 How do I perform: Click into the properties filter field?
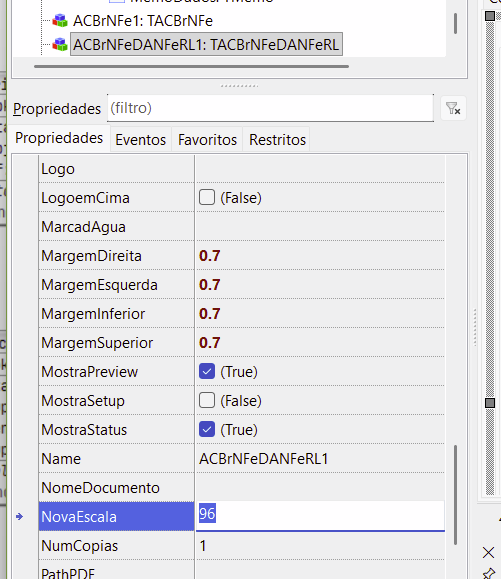(270, 108)
